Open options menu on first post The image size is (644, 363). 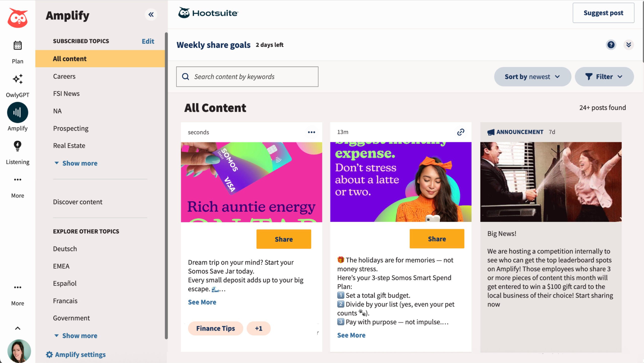click(x=311, y=132)
